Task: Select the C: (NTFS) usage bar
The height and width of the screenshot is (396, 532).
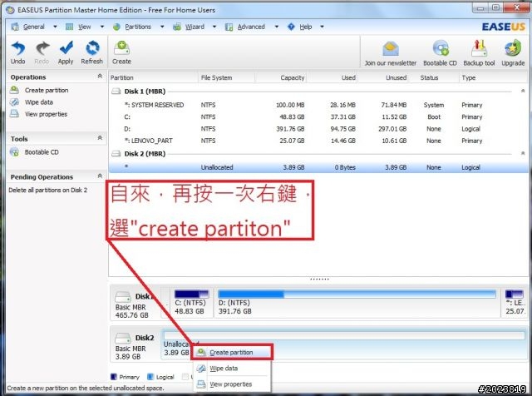Action: pos(192,294)
